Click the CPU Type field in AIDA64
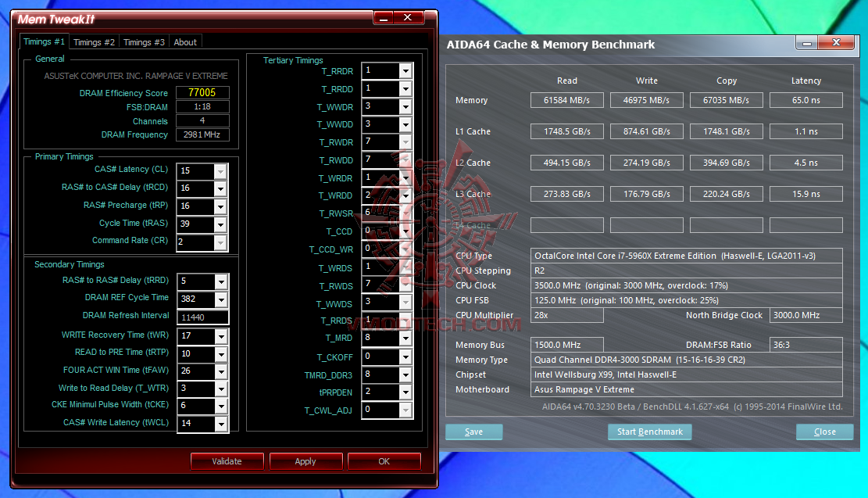This screenshot has height=498, width=868. pyautogui.click(x=687, y=256)
